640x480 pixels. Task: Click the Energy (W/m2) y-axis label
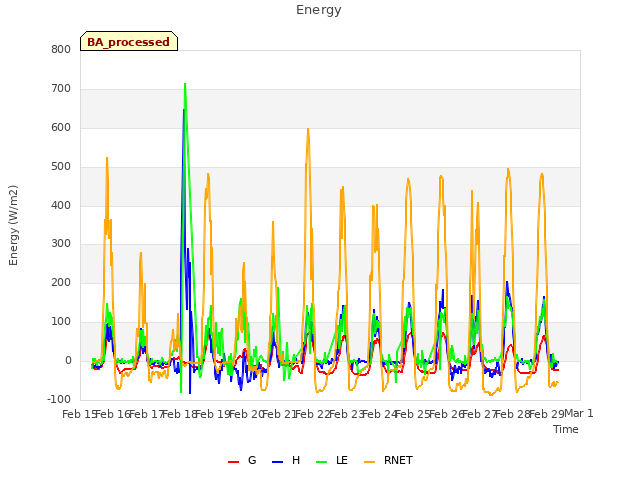(13, 225)
